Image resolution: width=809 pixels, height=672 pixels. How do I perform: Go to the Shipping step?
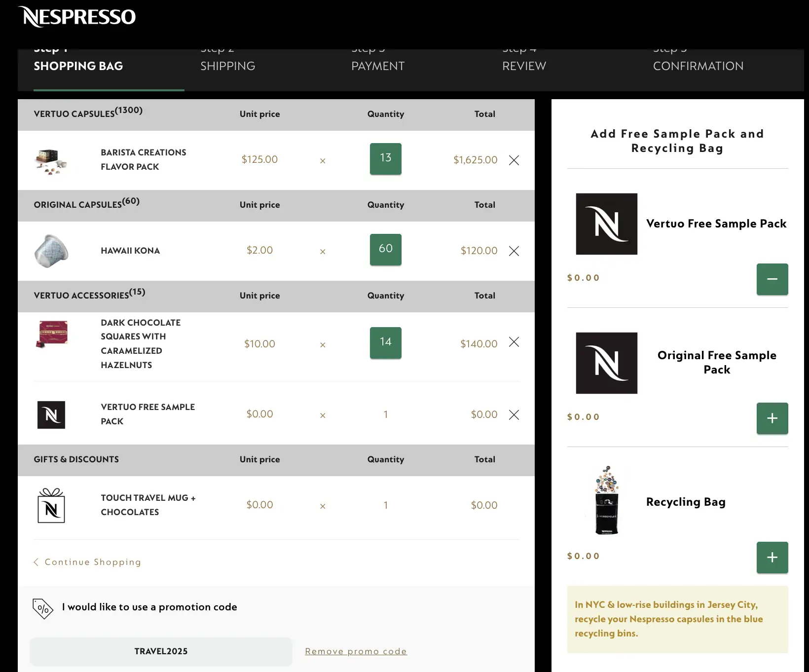pyautogui.click(x=227, y=66)
